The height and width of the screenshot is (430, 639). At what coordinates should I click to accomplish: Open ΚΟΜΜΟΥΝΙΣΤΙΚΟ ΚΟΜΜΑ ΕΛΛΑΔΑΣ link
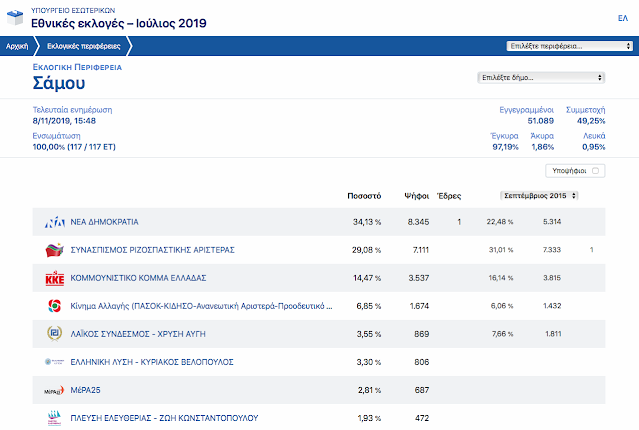(138, 278)
